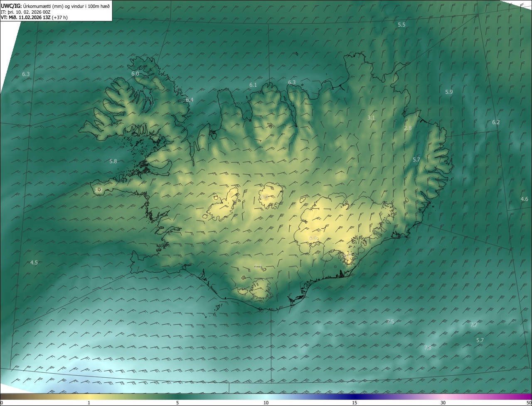Click the "6.4" value on the map
The height and width of the screenshot is (406, 532).
(x=190, y=100)
